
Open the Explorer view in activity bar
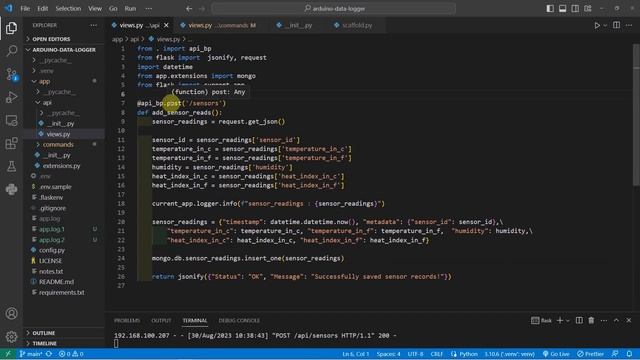11,28
